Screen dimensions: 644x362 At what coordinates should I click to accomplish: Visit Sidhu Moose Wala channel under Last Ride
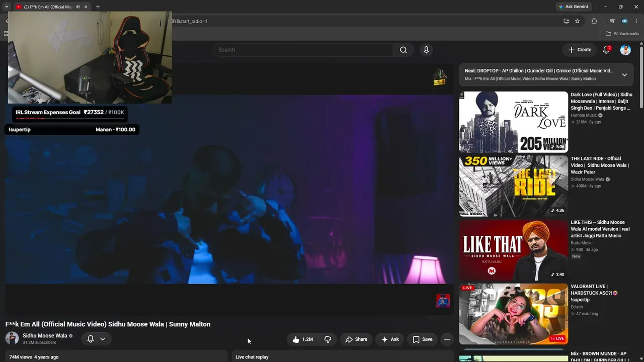[587, 179]
